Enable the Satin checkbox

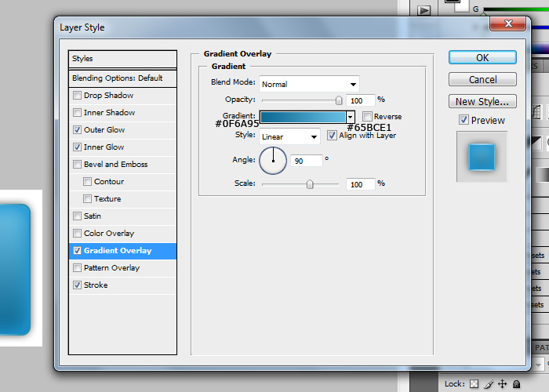pyautogui.click(x=77, y=216)
